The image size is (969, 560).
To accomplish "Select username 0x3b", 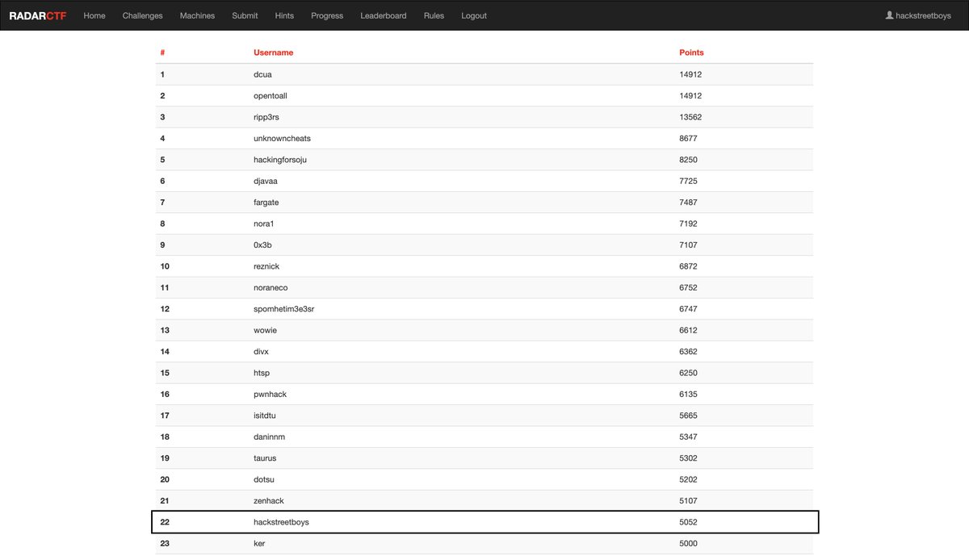I will [263, 244].
